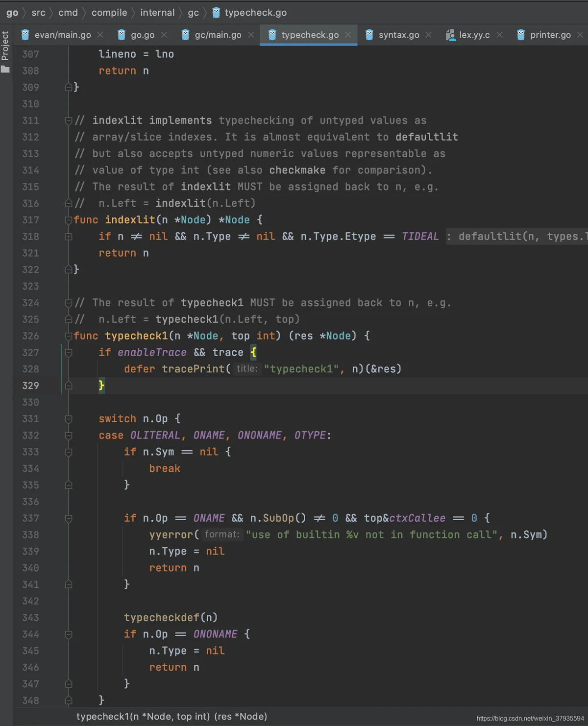Click the folded 'defaultlit(n, types.' placeholder text
588x726 pixels.
[517, 237]
